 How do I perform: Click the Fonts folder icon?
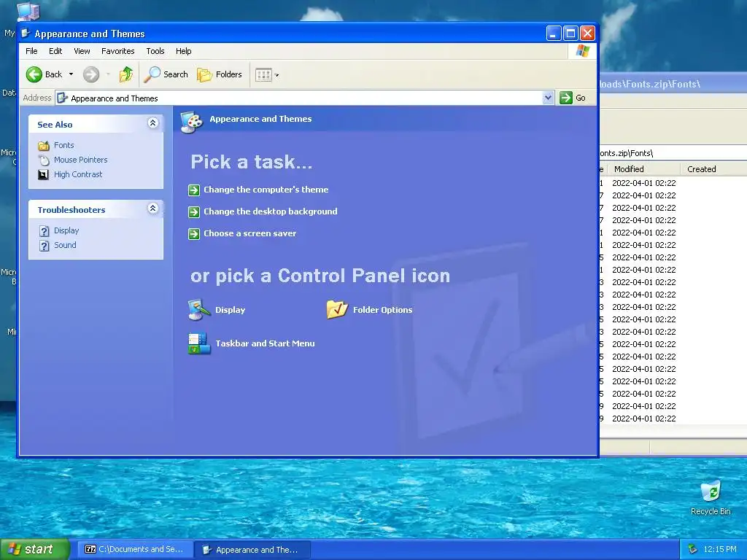point(43,145)
